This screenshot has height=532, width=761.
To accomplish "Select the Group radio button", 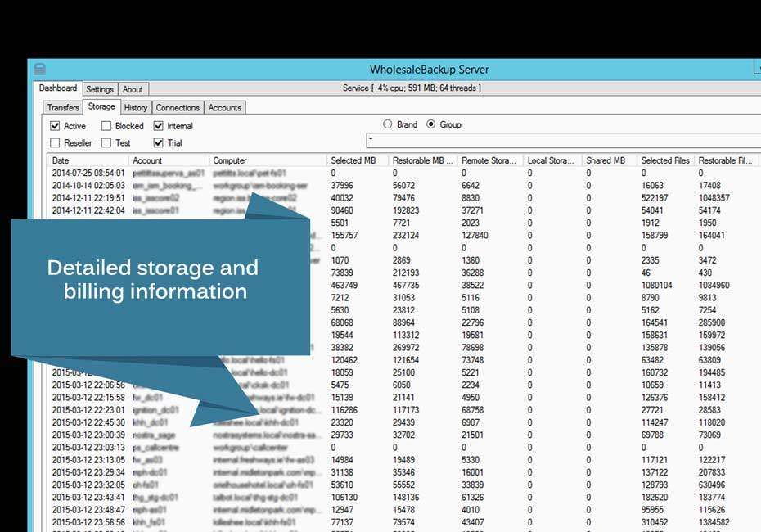I will (432, 123).
